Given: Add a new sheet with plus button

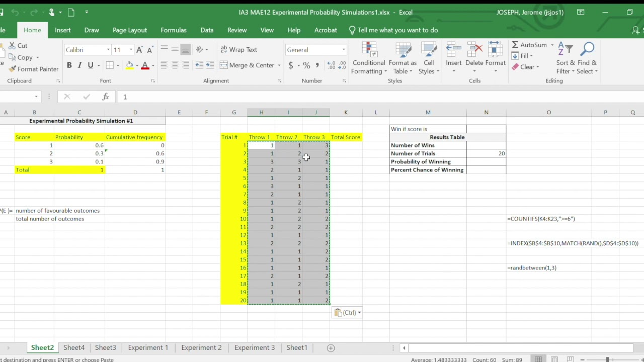Looking at the screenshot, I should [x=331, y=348].
